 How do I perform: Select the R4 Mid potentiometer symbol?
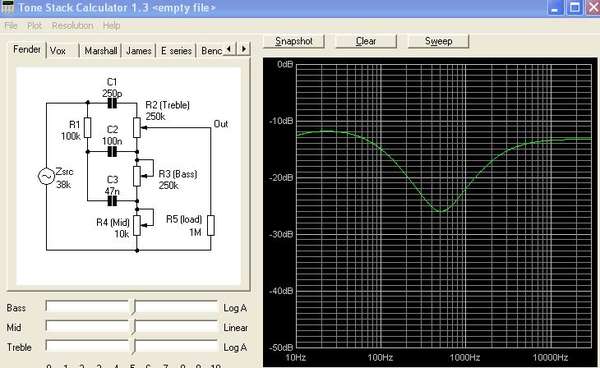click(137, 225)
